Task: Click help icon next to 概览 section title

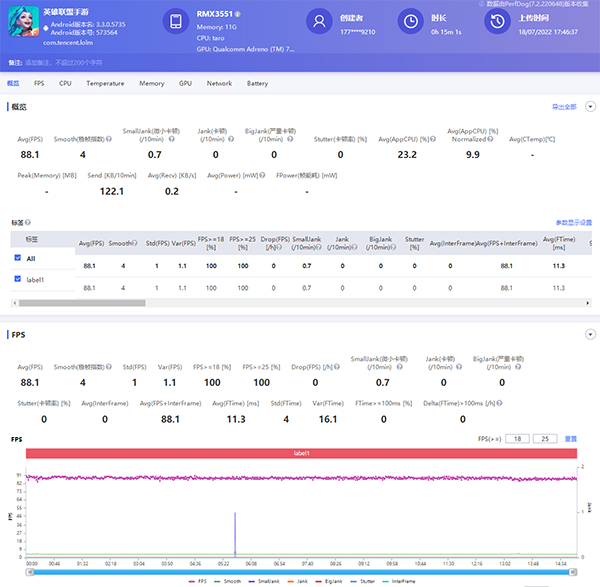Action: 33,106
